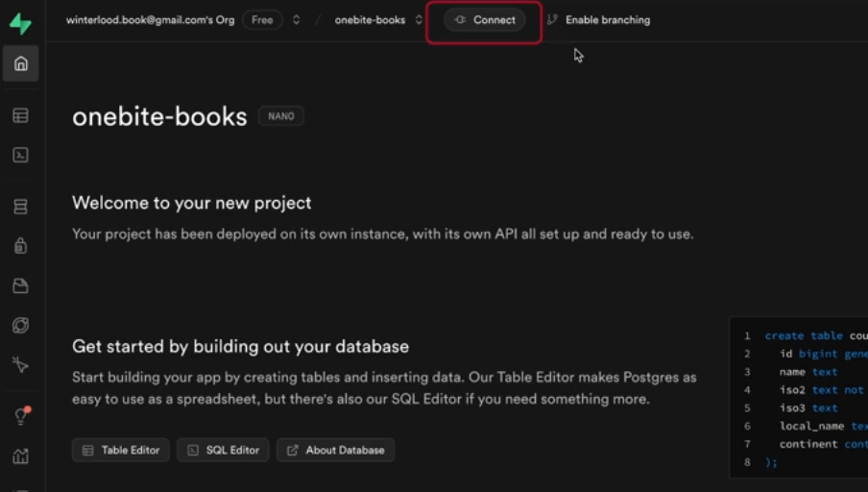Click the 'iso3 text' code line
Viewport: 868px width, 492px height.
click(808, 407)
